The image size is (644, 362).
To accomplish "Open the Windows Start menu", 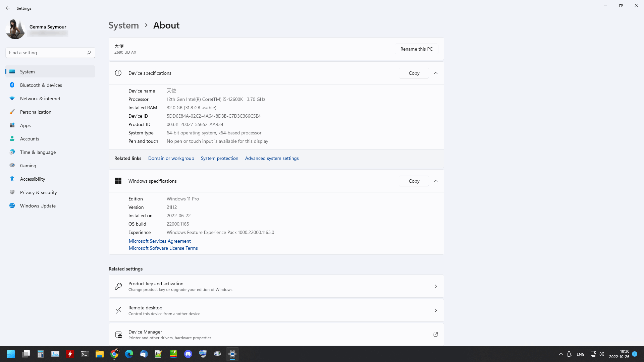I will coord(11,354).
